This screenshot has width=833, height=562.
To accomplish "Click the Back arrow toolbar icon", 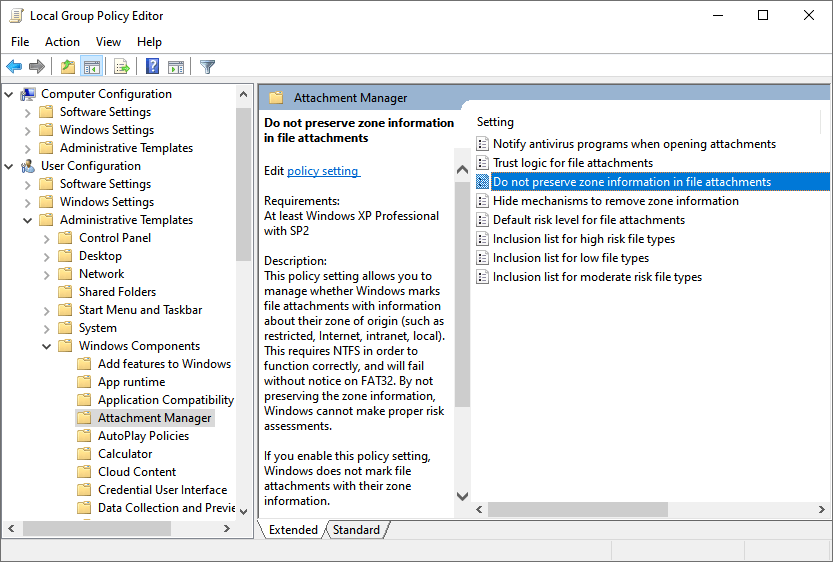I will 14,67.
